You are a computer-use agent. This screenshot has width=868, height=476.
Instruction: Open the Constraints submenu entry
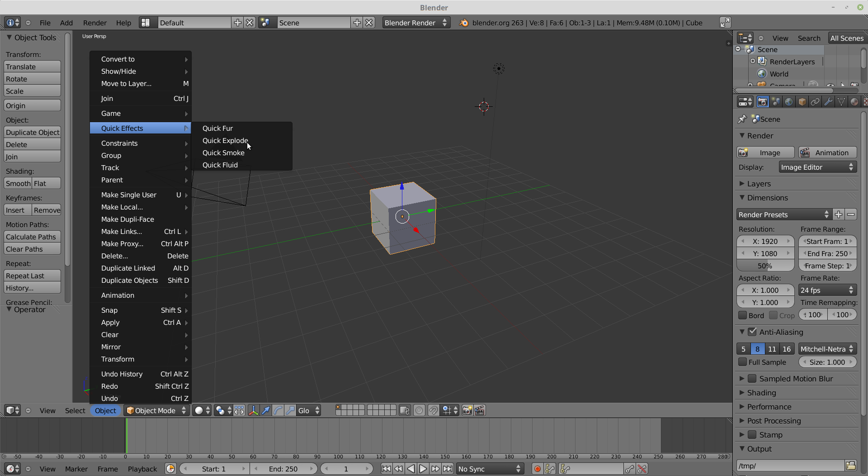pyautogui.click(x=141, y=143)
